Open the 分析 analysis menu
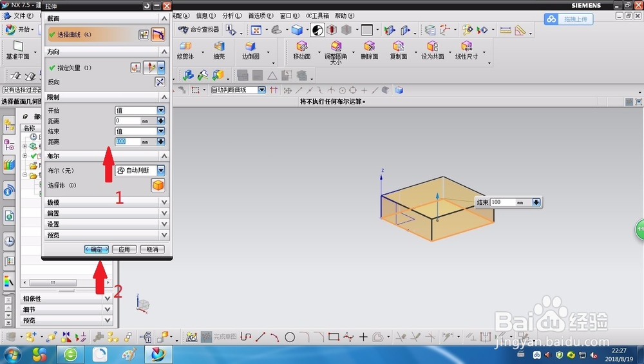Image resolution: width=644 pixels, height=364 pixels. [x=232, y=15]
